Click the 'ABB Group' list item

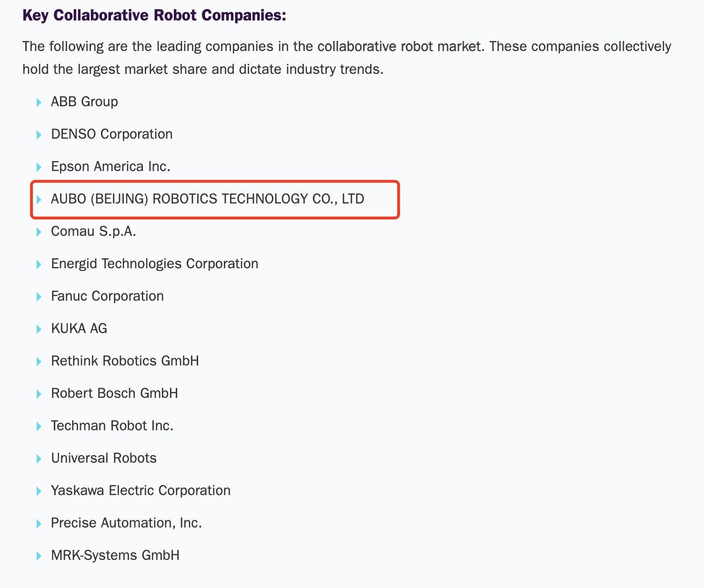(x=84, y=102)
